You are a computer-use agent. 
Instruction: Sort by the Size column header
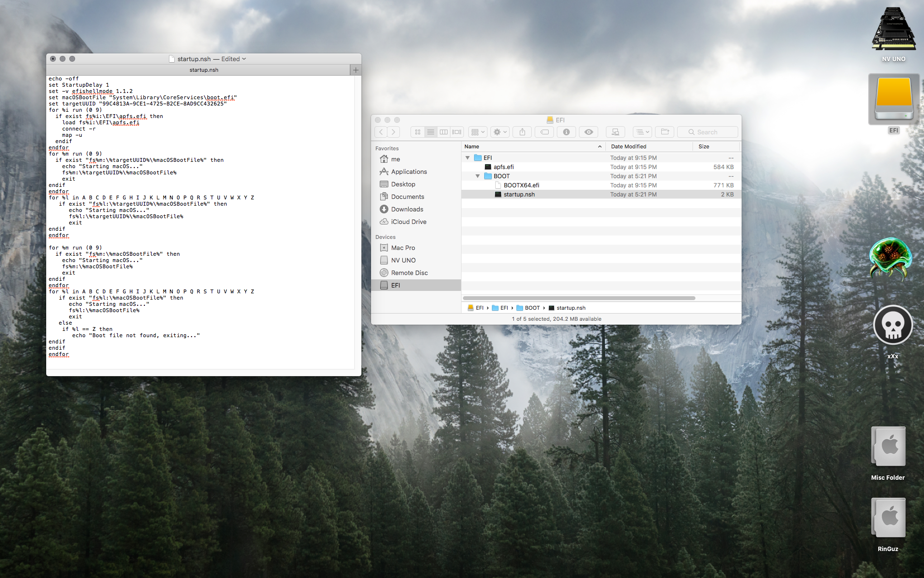point(716,146)
